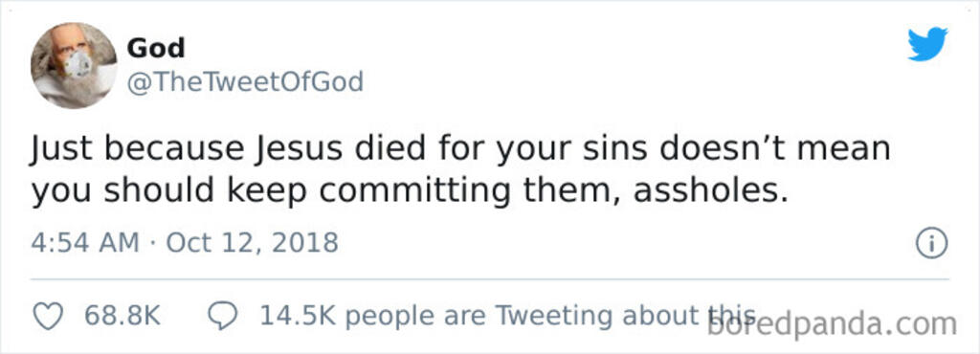Click the boredpanda.com watermark
980x354 pixels.
coord(832,324)
